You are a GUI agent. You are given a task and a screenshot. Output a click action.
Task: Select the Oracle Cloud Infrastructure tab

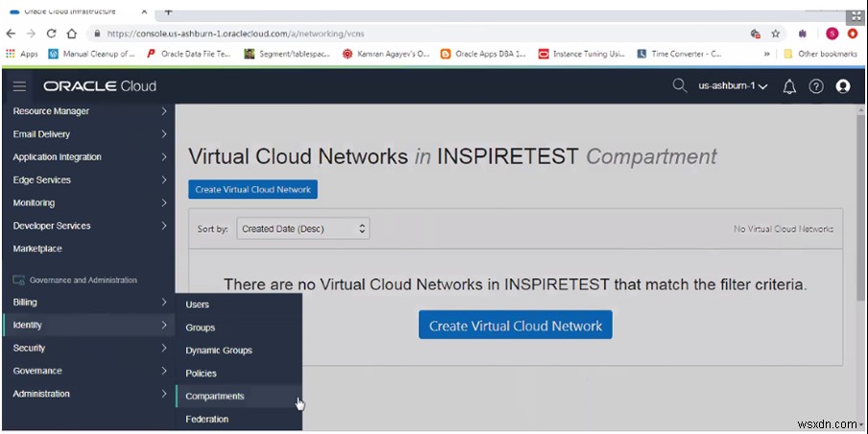(x=78, y=12)
